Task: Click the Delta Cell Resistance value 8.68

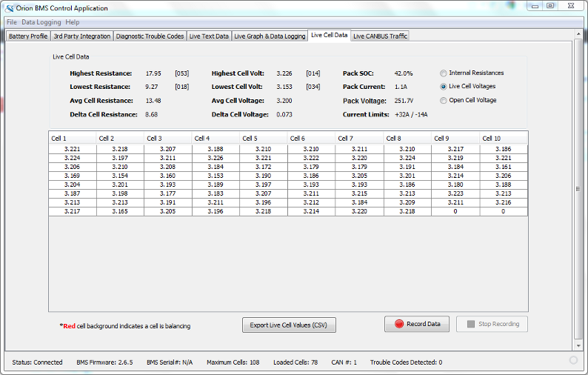Action: coord(152,114)
